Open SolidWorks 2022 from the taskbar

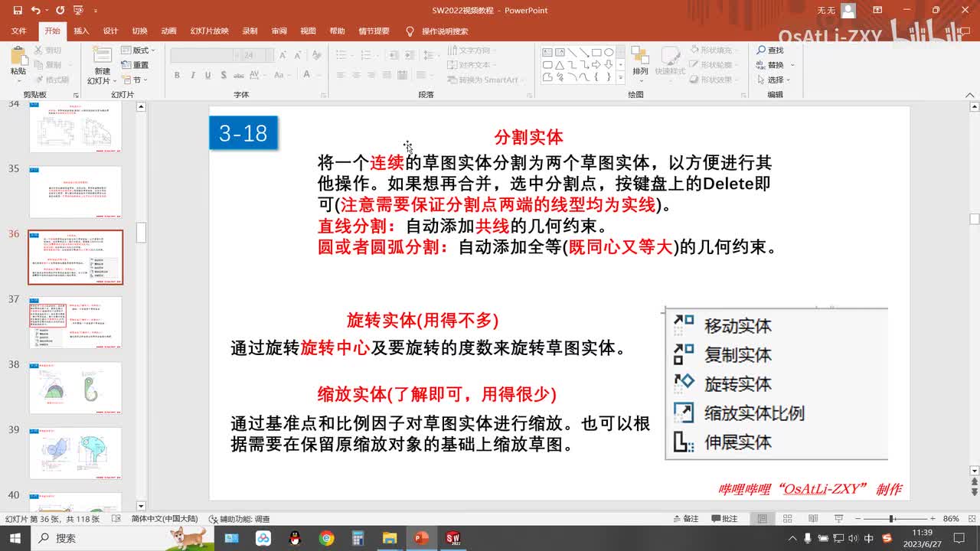pos(452,538)
